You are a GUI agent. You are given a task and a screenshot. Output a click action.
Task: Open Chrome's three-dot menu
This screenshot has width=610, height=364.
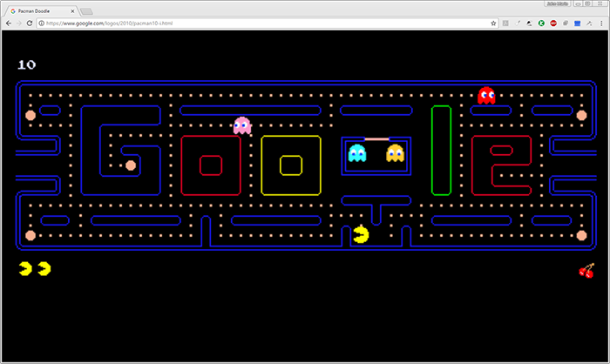[601, 24]
